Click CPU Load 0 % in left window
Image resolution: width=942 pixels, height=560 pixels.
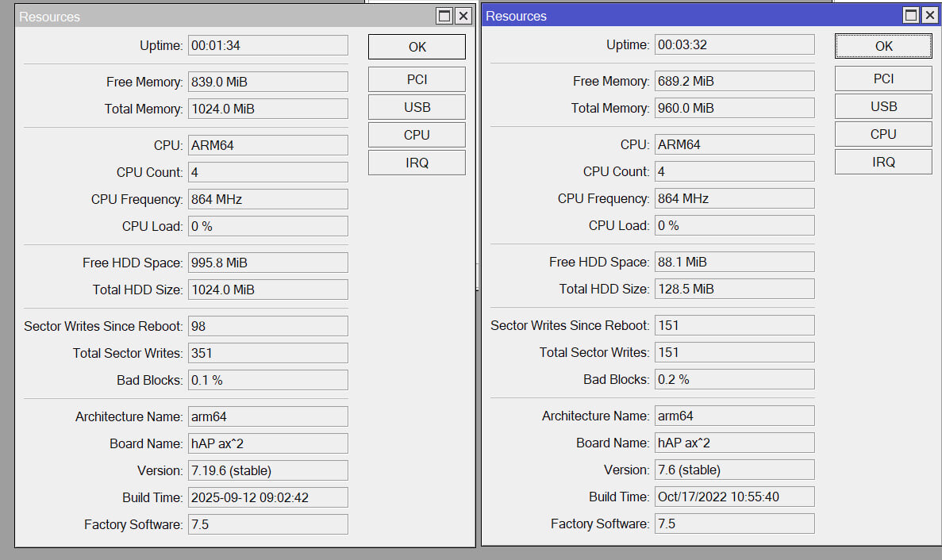[x=268, y=226]
